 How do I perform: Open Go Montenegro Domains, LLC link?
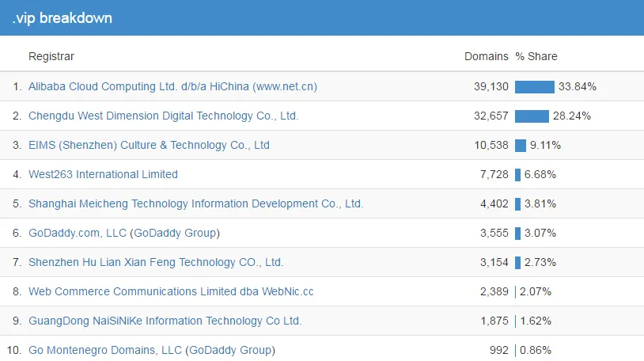click(x=105, y=350)
